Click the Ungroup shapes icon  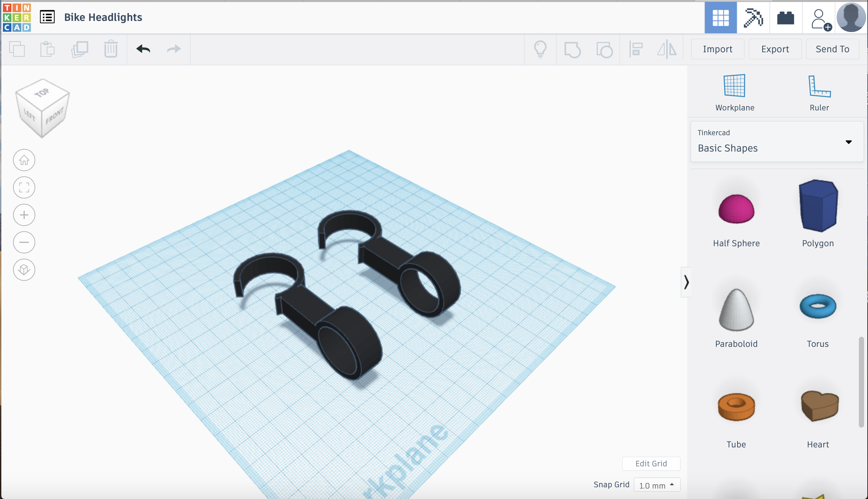[x=604, y=49]
